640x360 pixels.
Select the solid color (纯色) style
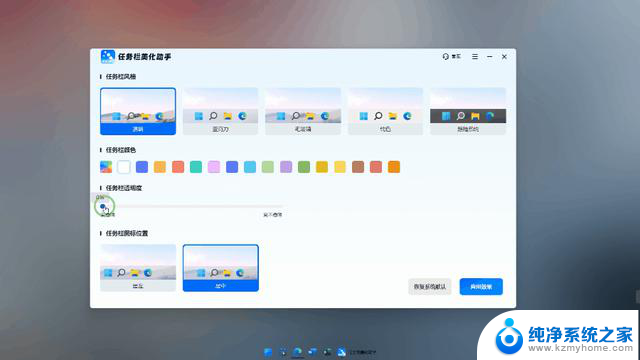[x=385, y=111]
